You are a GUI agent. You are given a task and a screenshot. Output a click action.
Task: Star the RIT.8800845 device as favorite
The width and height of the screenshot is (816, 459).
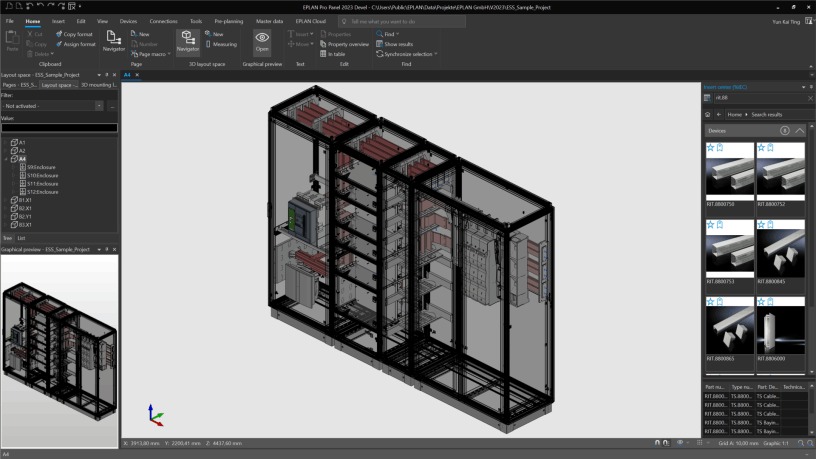point(761,225)
